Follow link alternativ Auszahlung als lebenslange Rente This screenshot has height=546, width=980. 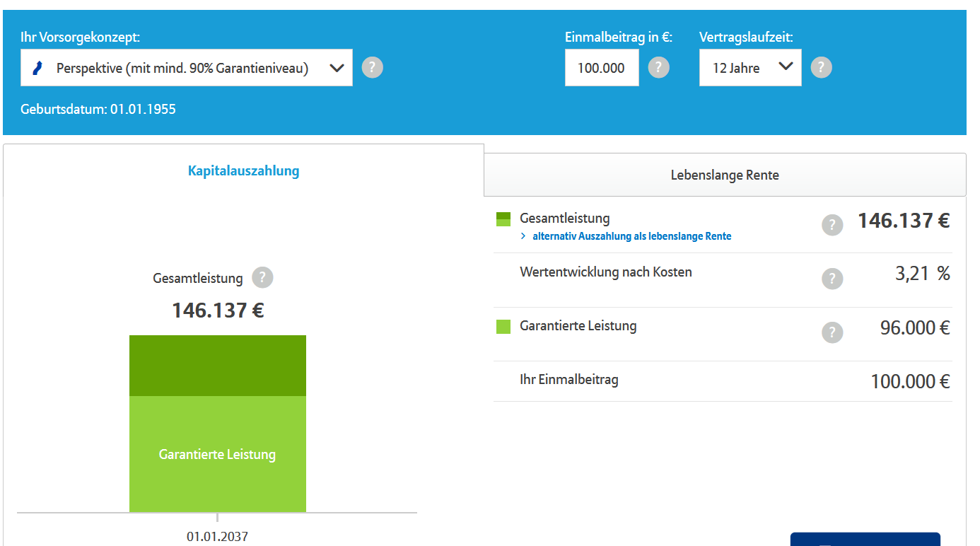coord(631,236)
